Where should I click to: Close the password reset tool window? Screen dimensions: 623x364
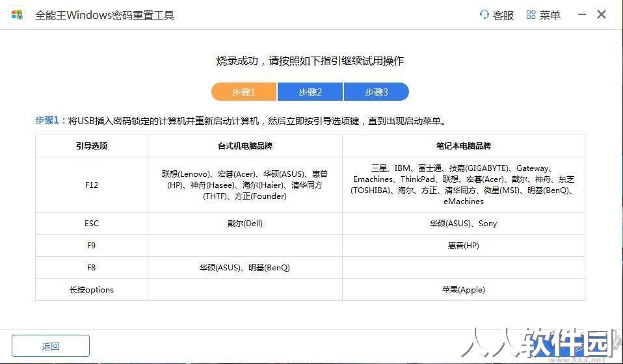(602, 15)
